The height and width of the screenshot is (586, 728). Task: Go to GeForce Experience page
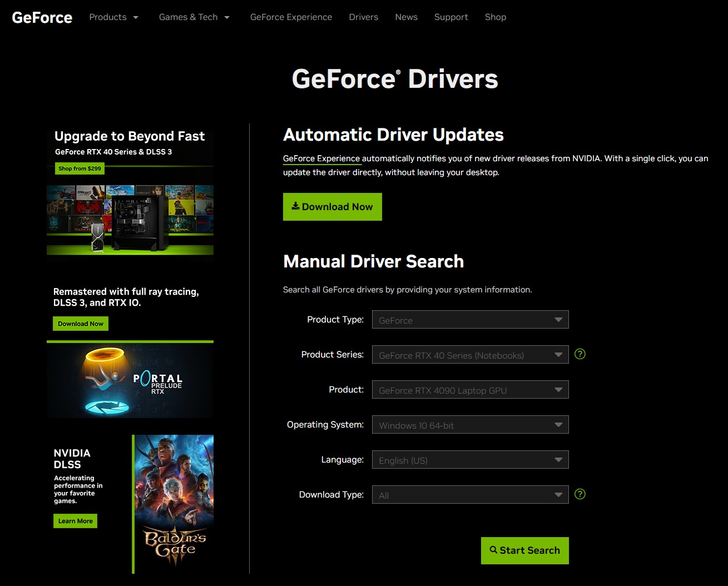tap(291, 17)
